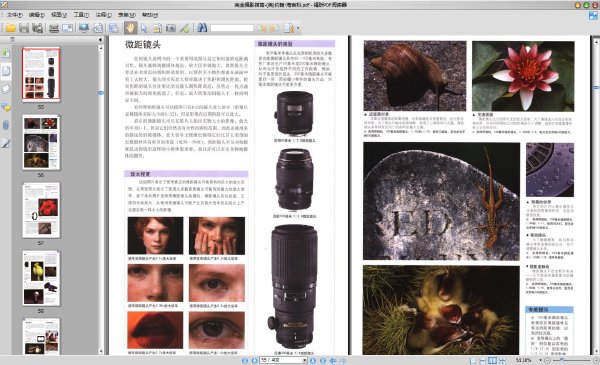
Task: Open the third menu in the menu bar
Action: pyautogui.click(x=59, y=15)
